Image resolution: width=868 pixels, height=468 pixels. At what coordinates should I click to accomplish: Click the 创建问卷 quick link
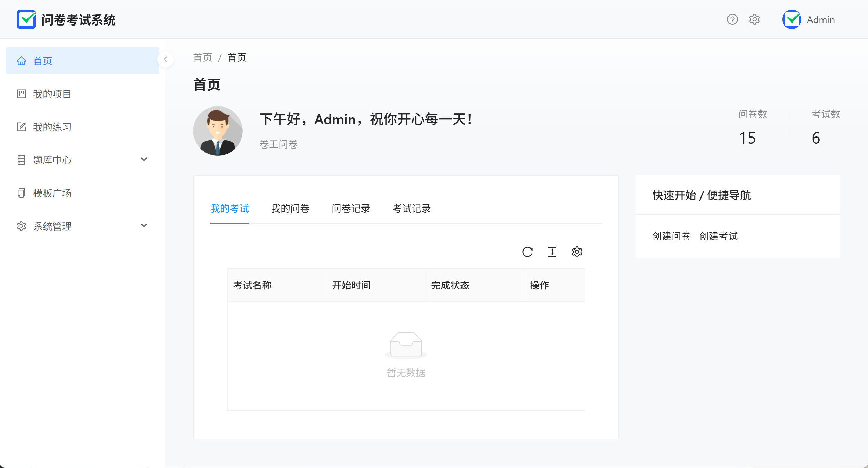(x=672, y=236)
